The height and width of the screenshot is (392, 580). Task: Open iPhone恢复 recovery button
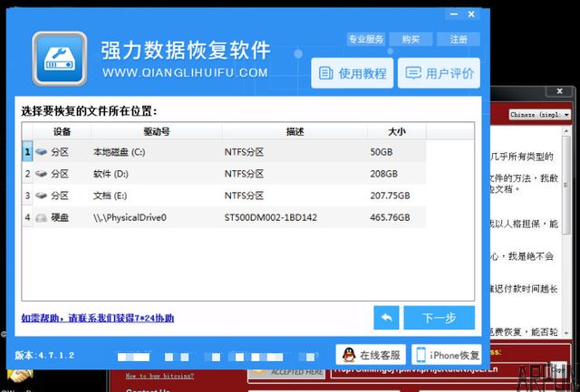pos(447,355)
